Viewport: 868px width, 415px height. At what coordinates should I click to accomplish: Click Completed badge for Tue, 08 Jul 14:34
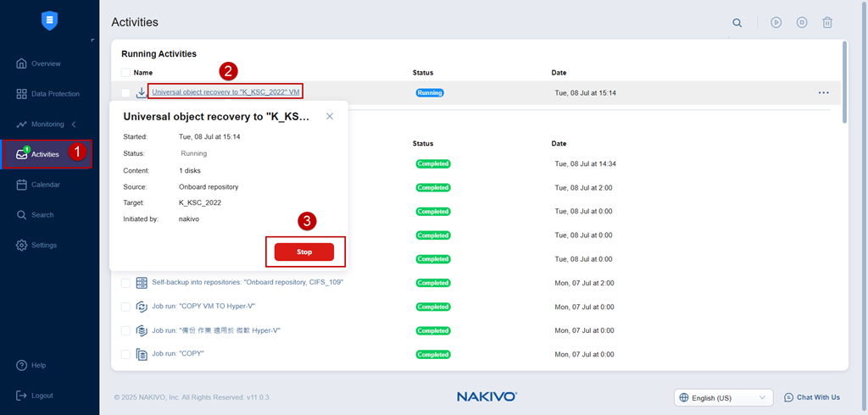[x=433, y=163]
